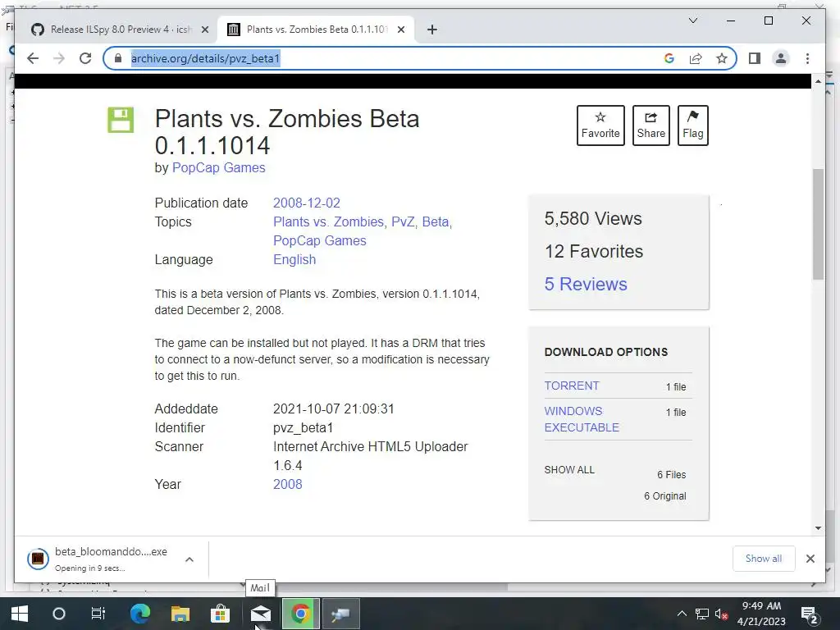Click the downloaded beta_bloomanddo exe file
The image size is (840, 630).
click(x=111, y=559)
